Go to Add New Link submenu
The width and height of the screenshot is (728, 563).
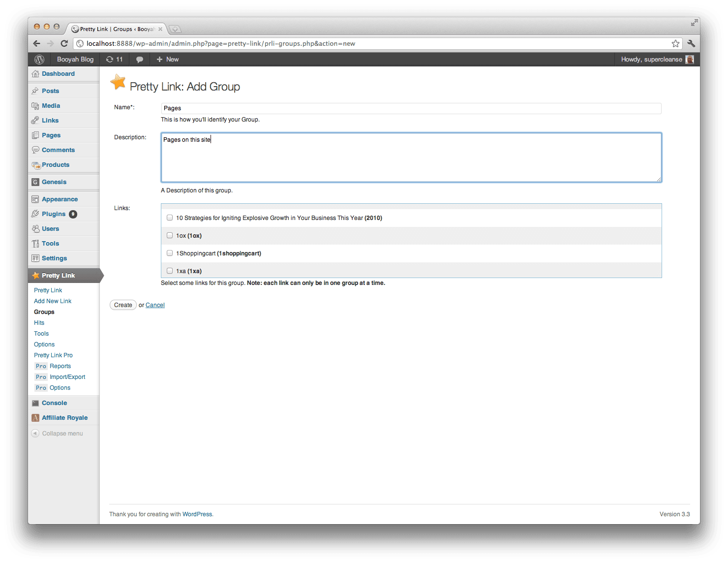53,301
